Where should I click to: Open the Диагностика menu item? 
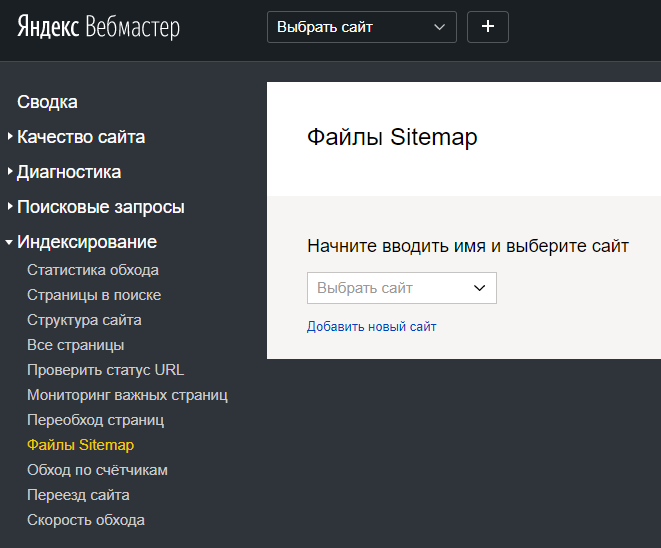coord(69,172)
